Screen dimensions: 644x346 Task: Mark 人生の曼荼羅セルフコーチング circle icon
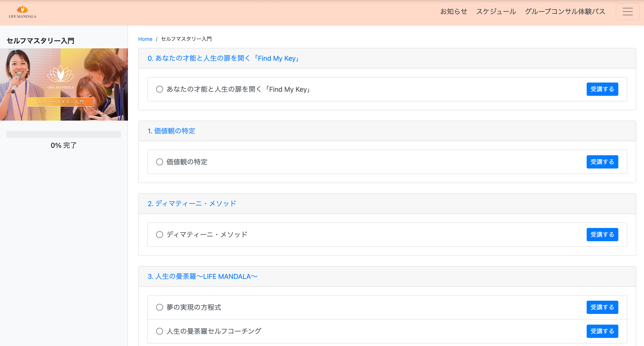coord(159,331)
